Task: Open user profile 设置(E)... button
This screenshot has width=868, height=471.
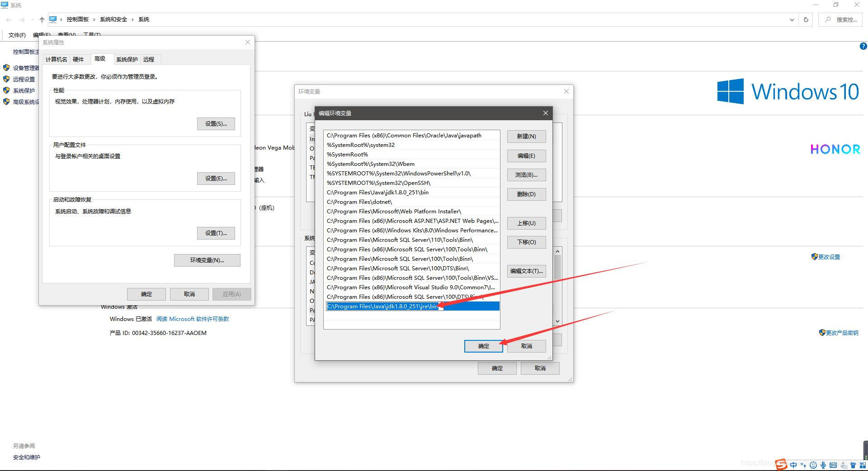Action: [216, 178]
